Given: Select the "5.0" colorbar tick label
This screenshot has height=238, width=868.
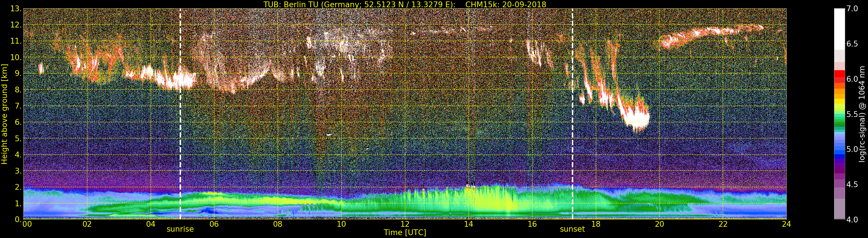Looking at the screenshot, I should [x=852, y=149].
